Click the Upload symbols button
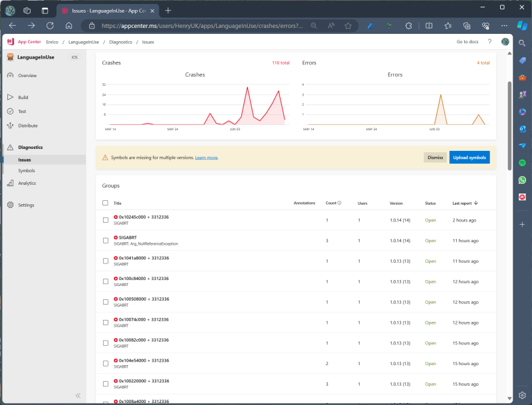Image resolution: width=532 pixels, height=405 pixels. click(469, 158)
